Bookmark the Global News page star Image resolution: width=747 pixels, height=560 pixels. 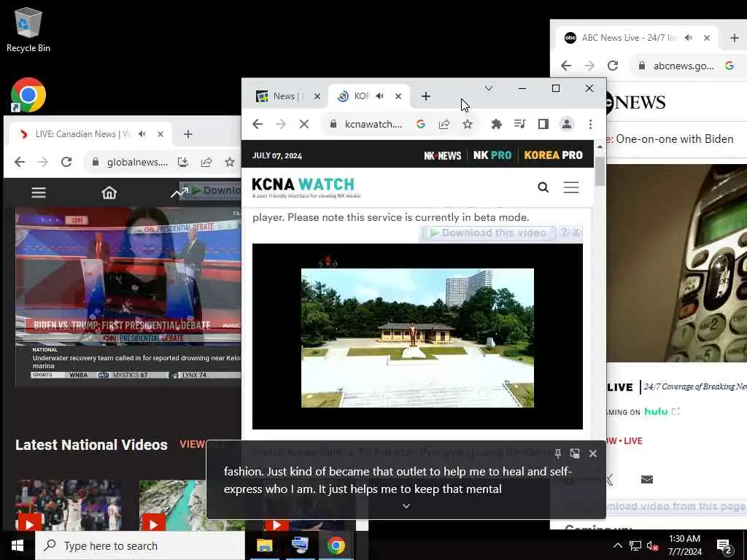coord(230,162)
